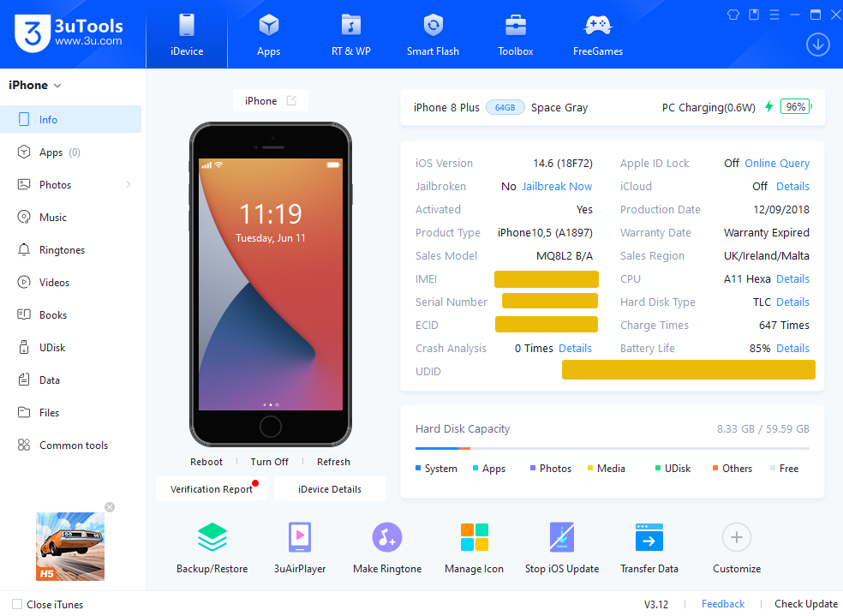Open the title bar menu list icon
Image resolution: width=843 pixels, height=616 pixels.
tap(774, 15)
